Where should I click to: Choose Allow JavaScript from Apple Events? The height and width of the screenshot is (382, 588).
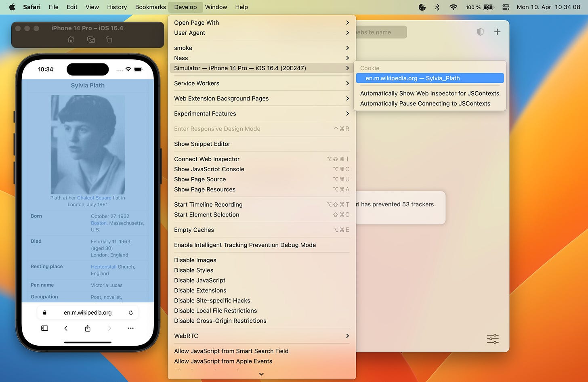click(262, 361)
